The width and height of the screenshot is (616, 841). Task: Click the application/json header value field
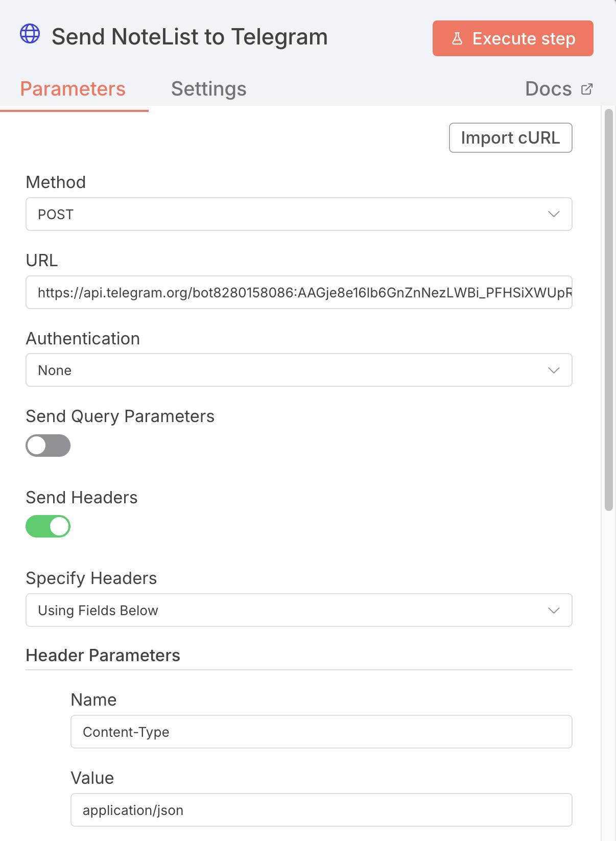(x=321, y=810)
